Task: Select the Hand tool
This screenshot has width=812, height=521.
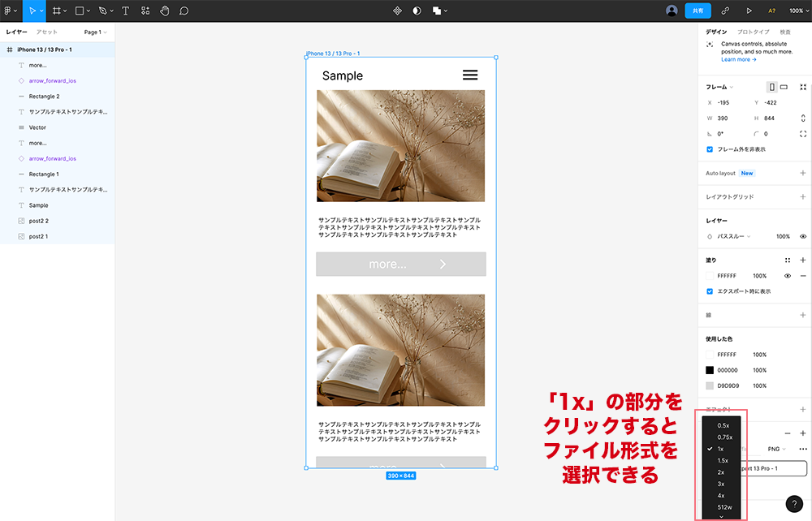Action: 164,11
